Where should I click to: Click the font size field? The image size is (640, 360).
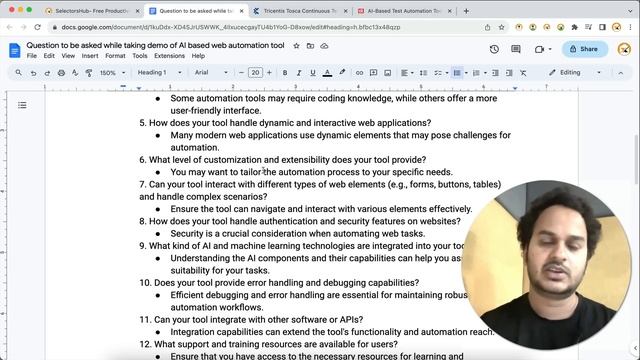tap(255, 73)
